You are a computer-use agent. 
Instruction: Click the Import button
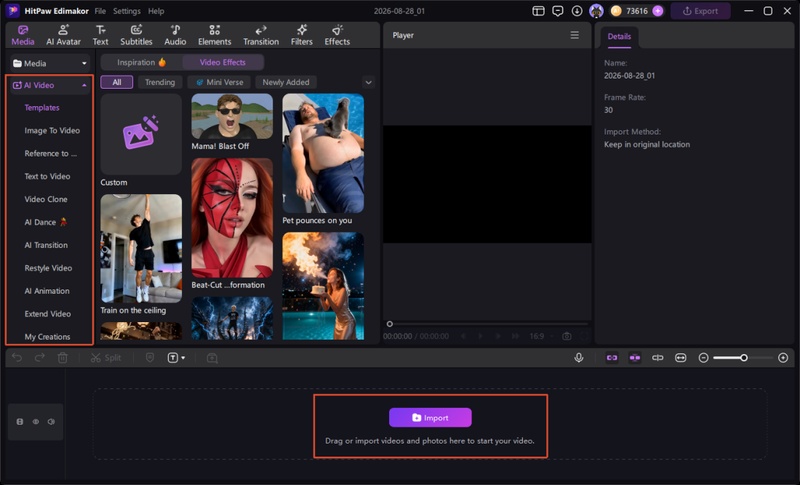click(430, 418)
